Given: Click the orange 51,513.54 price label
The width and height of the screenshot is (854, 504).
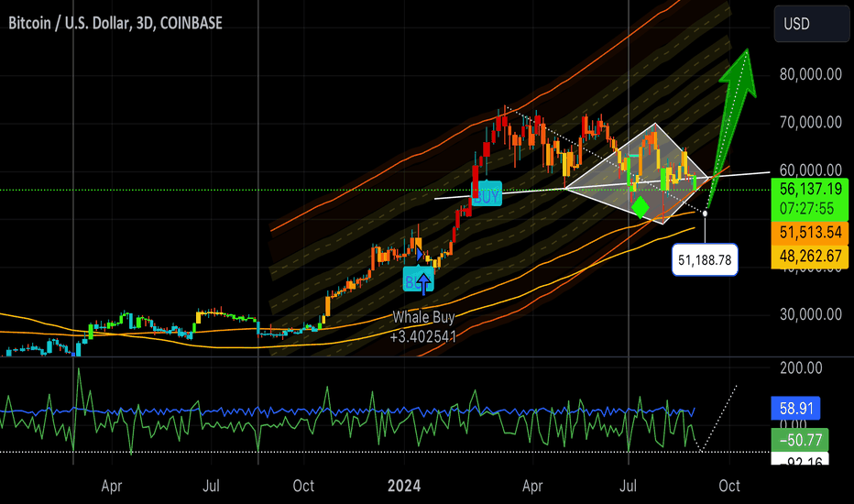Looking at the screenshot, I should pyautogui.click(x=810, y=233).
